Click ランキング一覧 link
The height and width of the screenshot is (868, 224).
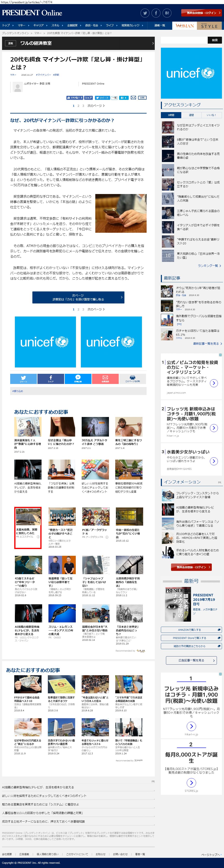click(x=209, y=266)
